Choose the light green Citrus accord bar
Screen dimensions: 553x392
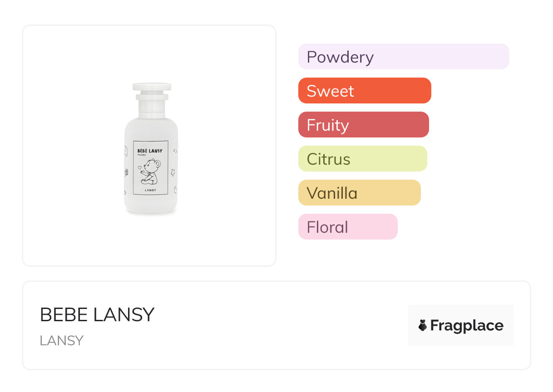[x=362, y=159]
